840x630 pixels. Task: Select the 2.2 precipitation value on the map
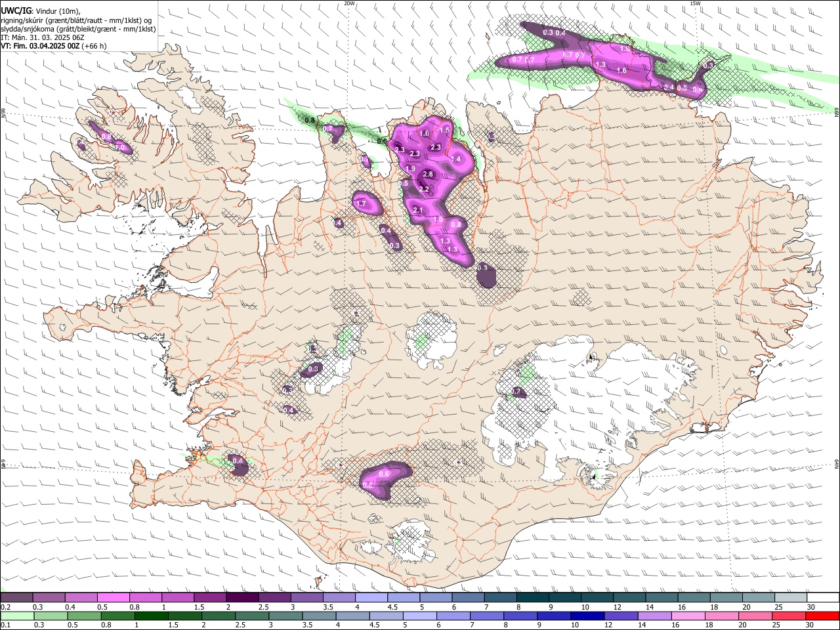(x=424, y=190)
